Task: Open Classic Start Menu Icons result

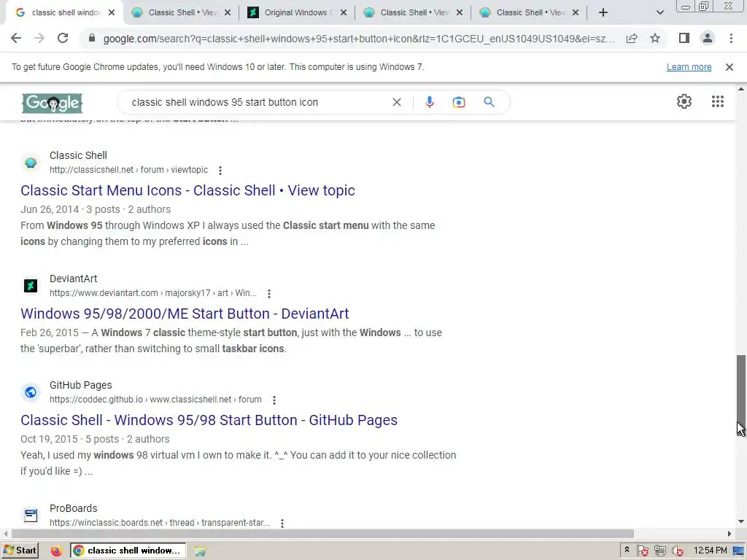Action: pos(187,190)
